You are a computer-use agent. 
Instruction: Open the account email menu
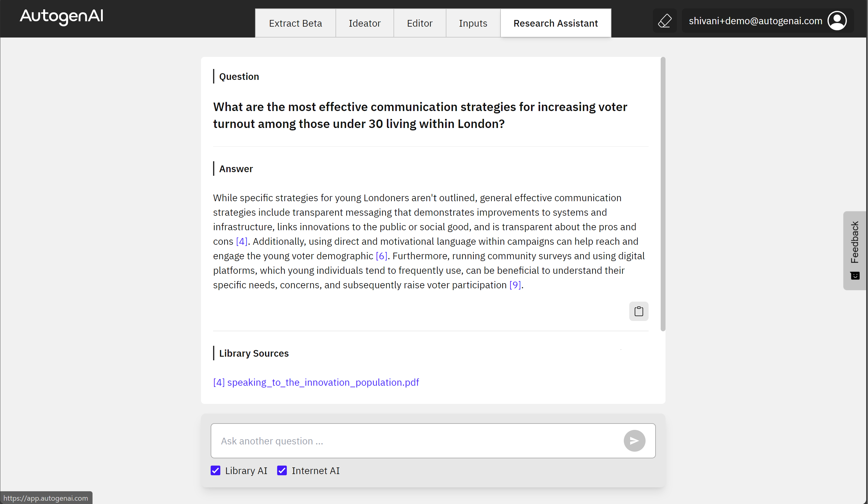point(755,21)
